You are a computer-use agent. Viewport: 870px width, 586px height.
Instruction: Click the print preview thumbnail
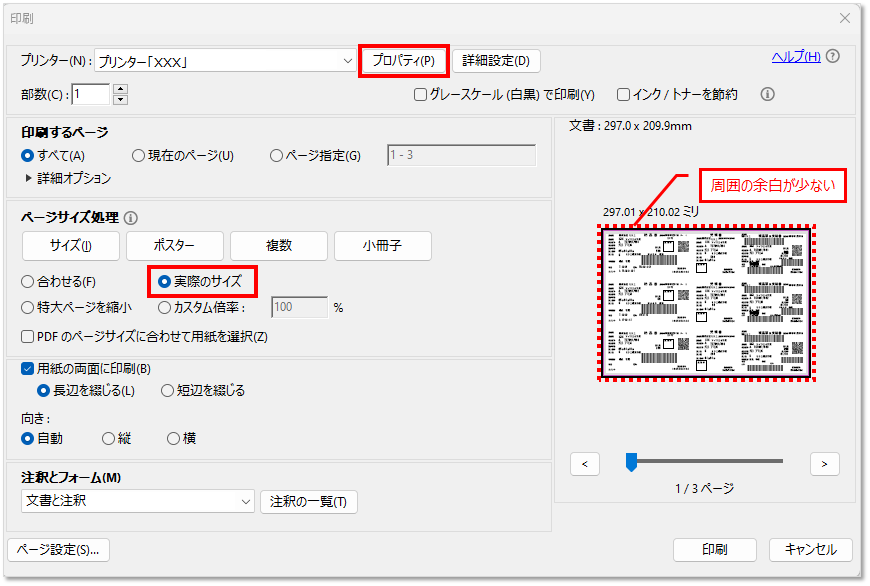click(707, 301)
